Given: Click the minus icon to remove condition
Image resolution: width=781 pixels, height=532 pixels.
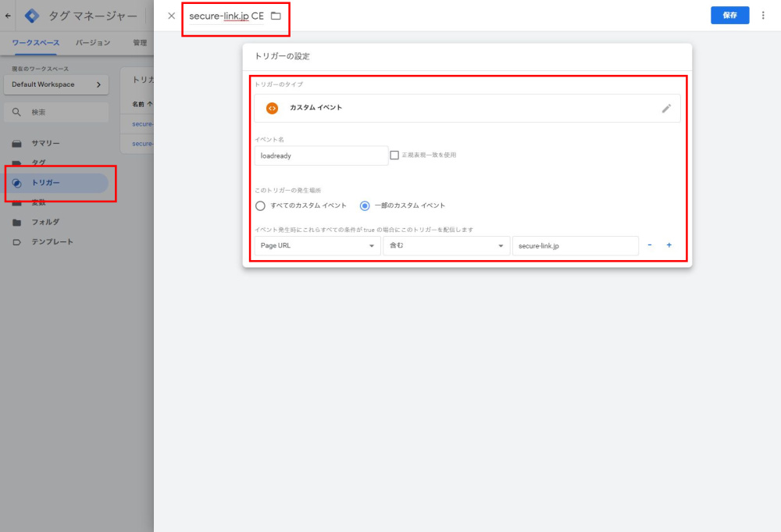Looking at the screenshot, I should point(650,245).
